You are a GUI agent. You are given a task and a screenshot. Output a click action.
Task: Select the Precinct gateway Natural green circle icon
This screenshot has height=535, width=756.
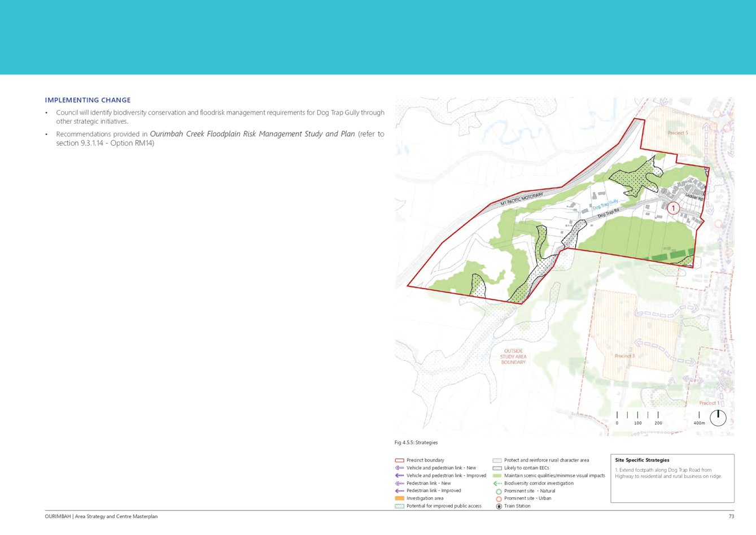tap(498, 491)
